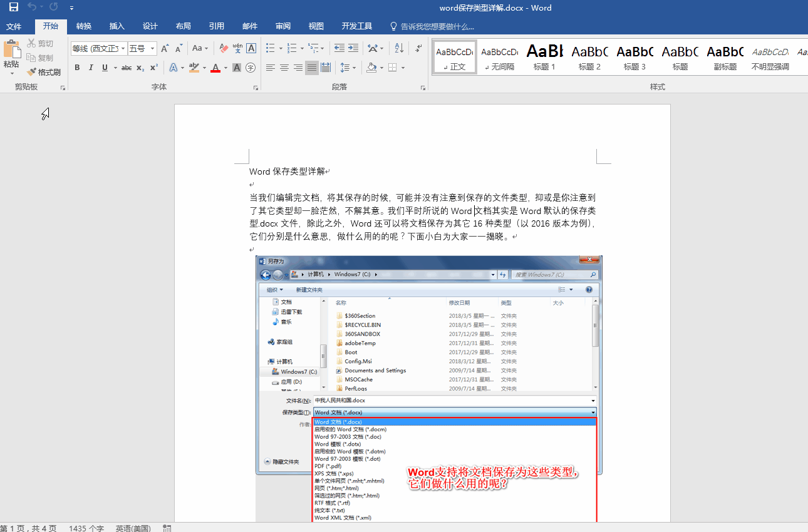The width and height of the screenshot is (808, 532).
Task: Apply a numbered list
Action: click(291, 48)
